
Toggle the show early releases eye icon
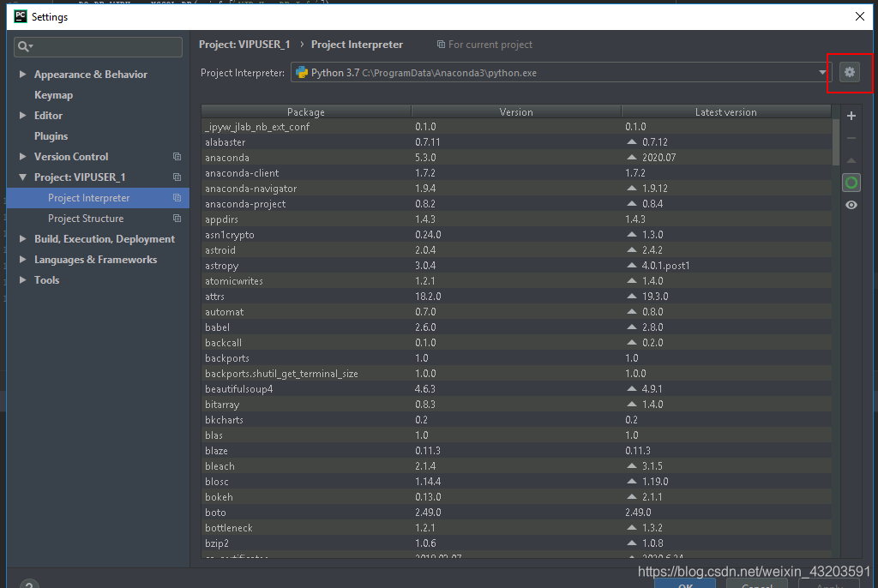pos(851,205)
